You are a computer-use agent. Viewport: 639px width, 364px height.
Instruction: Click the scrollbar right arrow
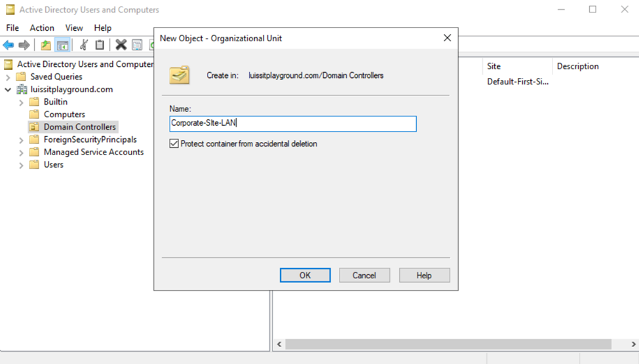[633, 344]
